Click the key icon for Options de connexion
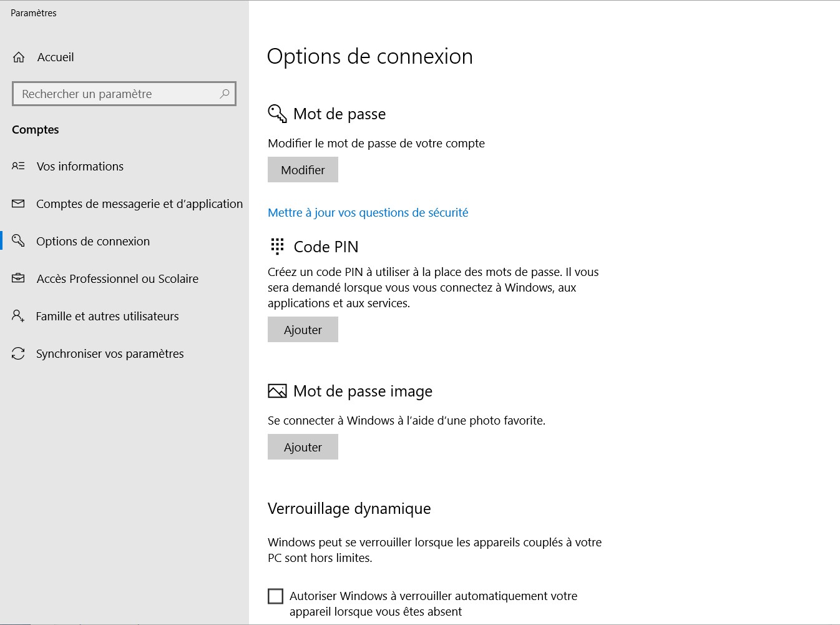 pyautogui.click(x=18, y=241)
